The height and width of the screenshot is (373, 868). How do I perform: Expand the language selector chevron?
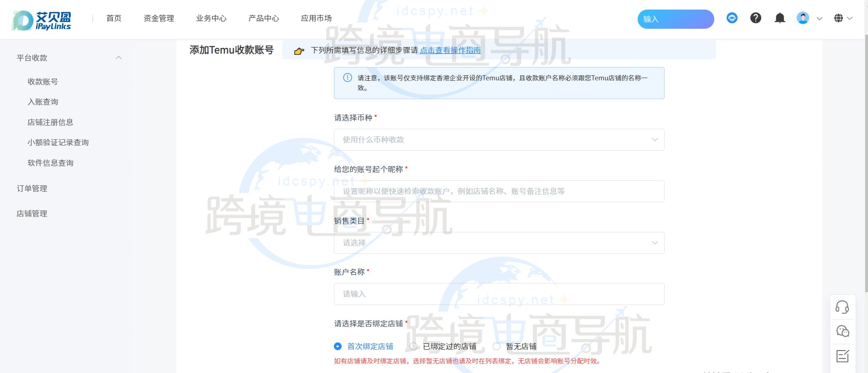coord(850,18)
